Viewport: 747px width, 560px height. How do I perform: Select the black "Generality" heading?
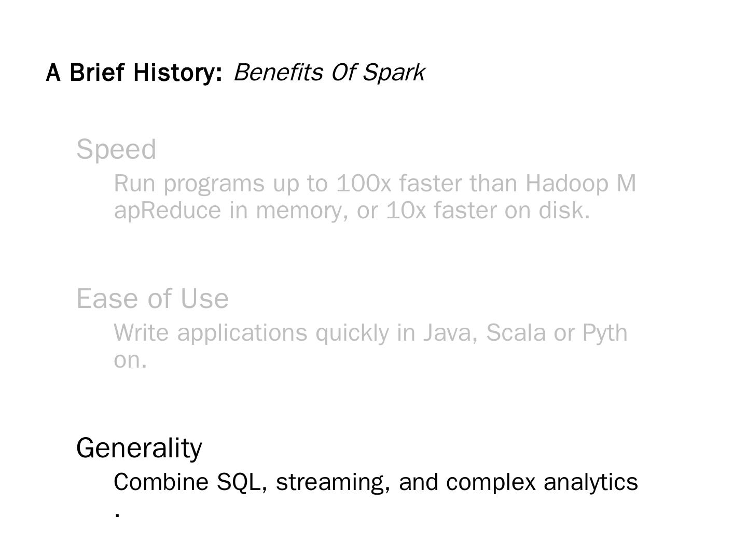pyautogui.click(x=139, y=448)
